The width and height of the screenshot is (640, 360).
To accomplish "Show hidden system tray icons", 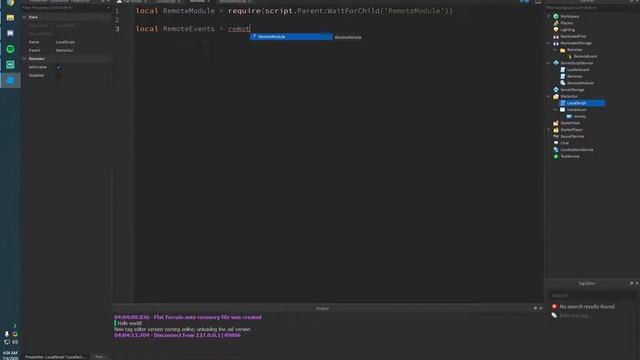I will tap(15, 326).
